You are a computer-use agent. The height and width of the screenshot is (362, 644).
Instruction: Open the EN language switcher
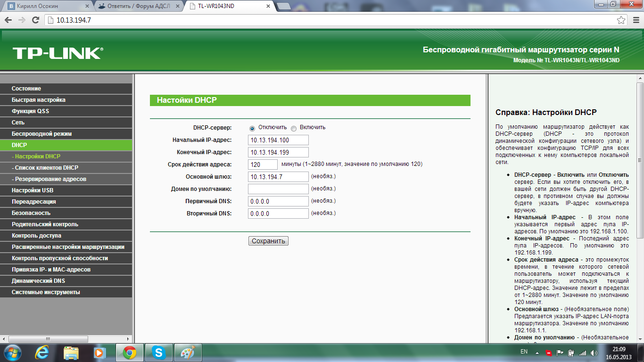pos(524,352)
